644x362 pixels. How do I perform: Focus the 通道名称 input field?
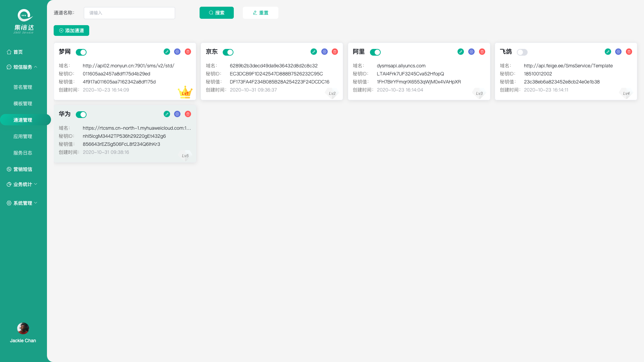click(x=129, y=13)
